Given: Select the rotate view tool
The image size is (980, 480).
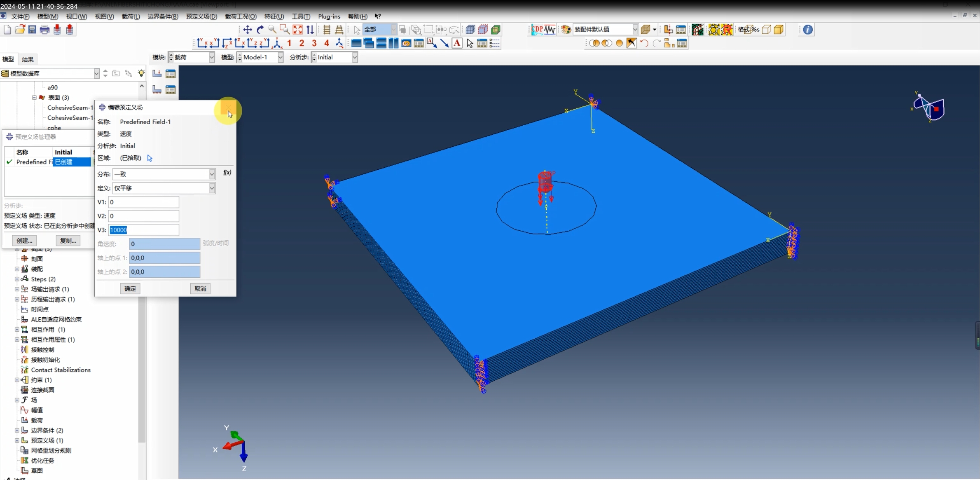Looking at the screenshot, I should coord(260,30).
